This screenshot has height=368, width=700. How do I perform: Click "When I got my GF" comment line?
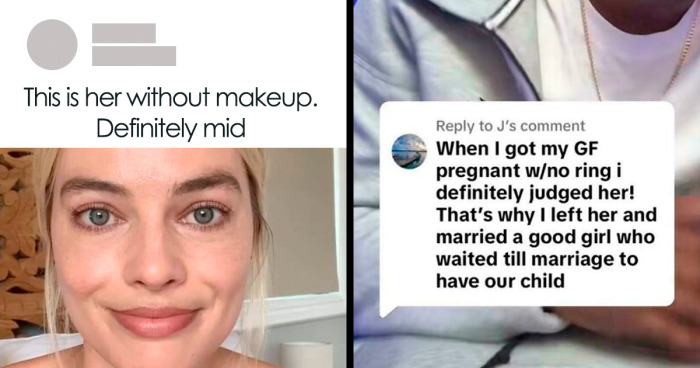[x=517, y=149]
